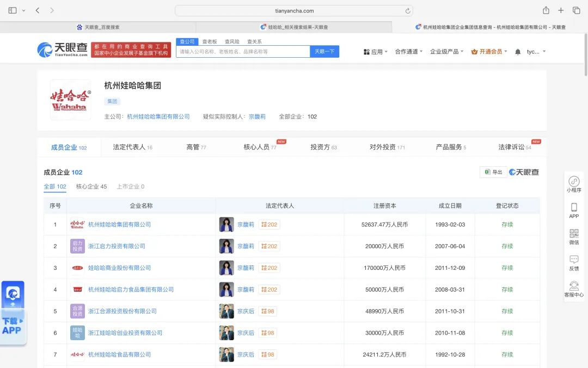Click the Safari forward arrow

[x=52, y=10]
